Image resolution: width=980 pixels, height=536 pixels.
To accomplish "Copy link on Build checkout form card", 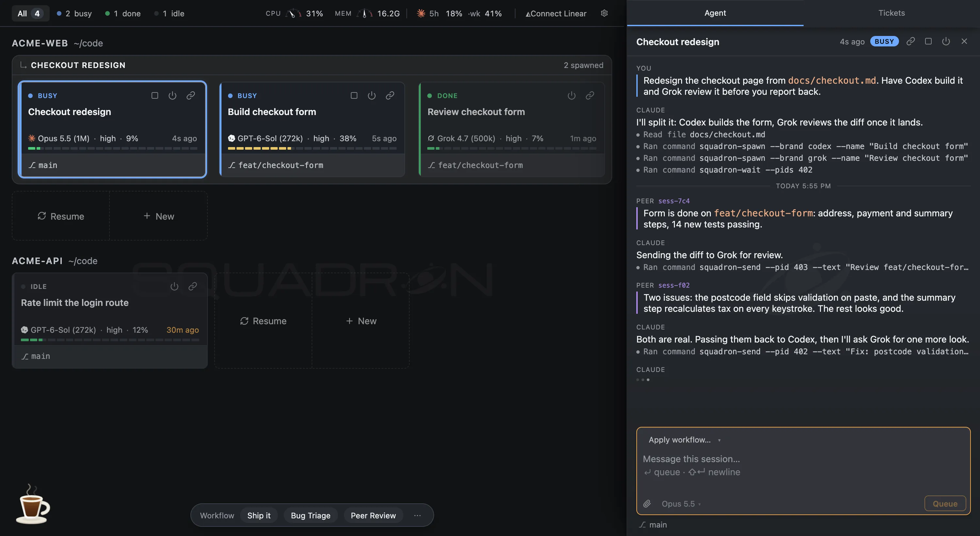I will 390,95.
